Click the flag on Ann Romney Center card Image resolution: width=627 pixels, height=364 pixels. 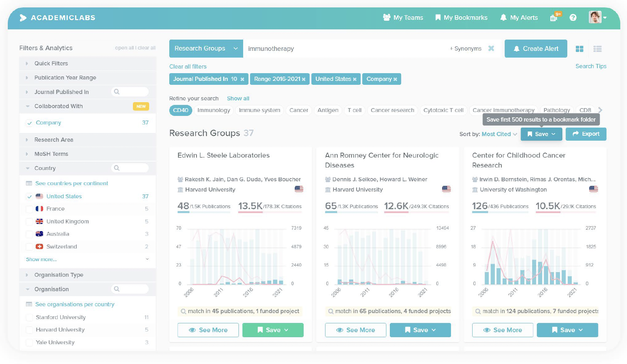click(446, 189)
